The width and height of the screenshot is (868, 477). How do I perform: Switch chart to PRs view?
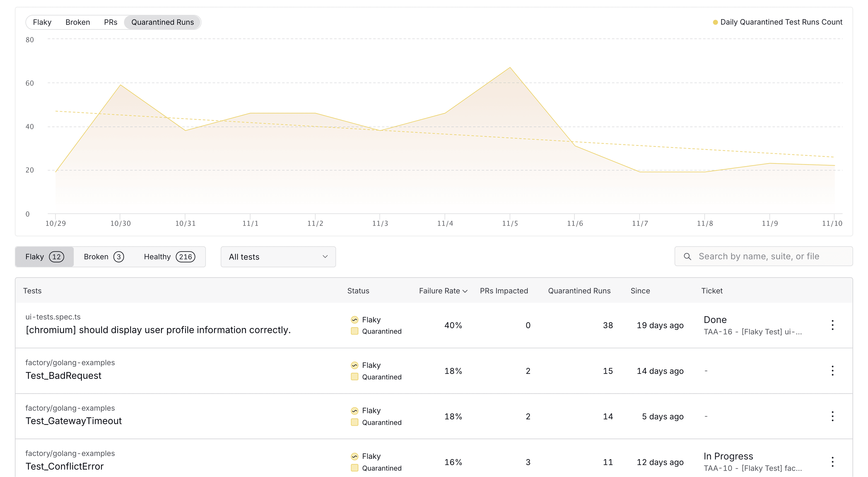111,22
